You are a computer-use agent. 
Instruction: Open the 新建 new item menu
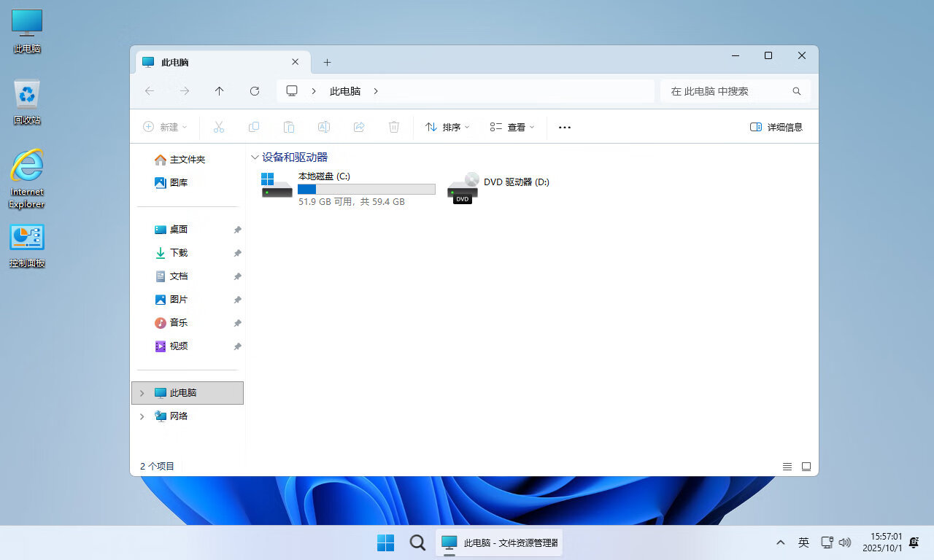166,127
